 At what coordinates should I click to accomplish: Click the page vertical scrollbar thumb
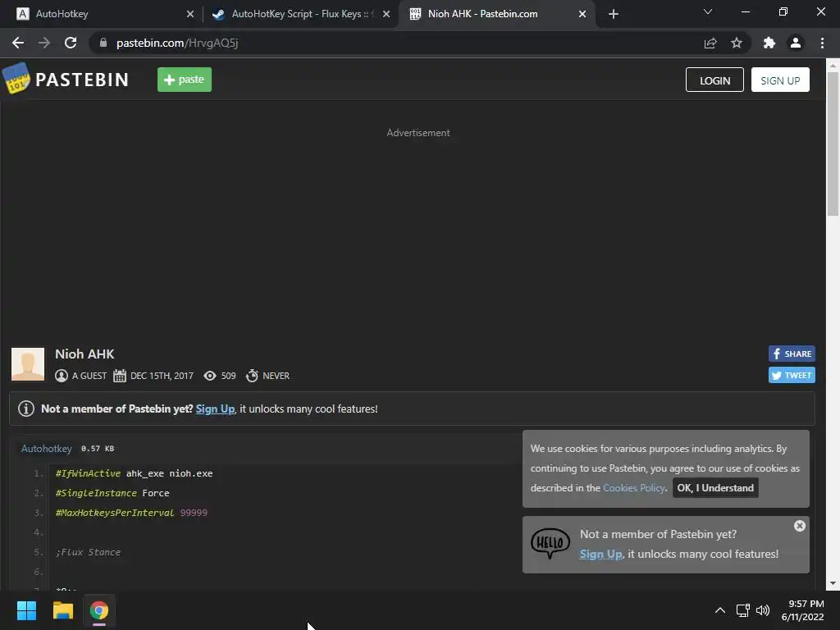tap(833, 144)
